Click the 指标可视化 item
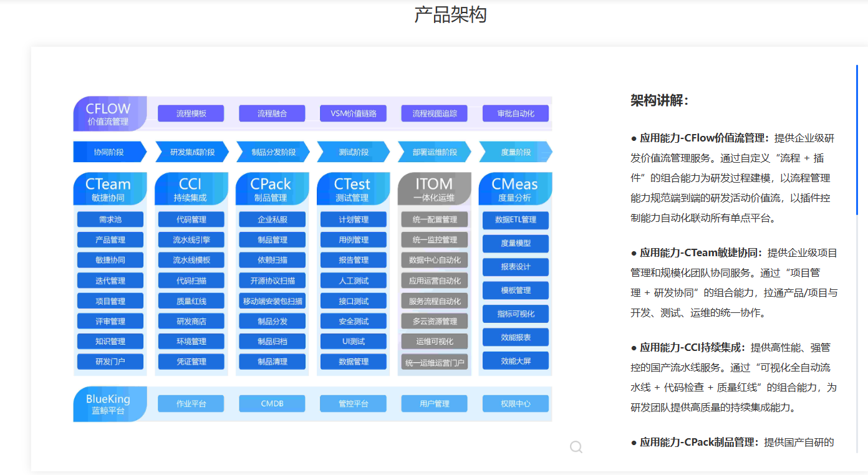The image size is (868, 475). (x=516, y=314)
